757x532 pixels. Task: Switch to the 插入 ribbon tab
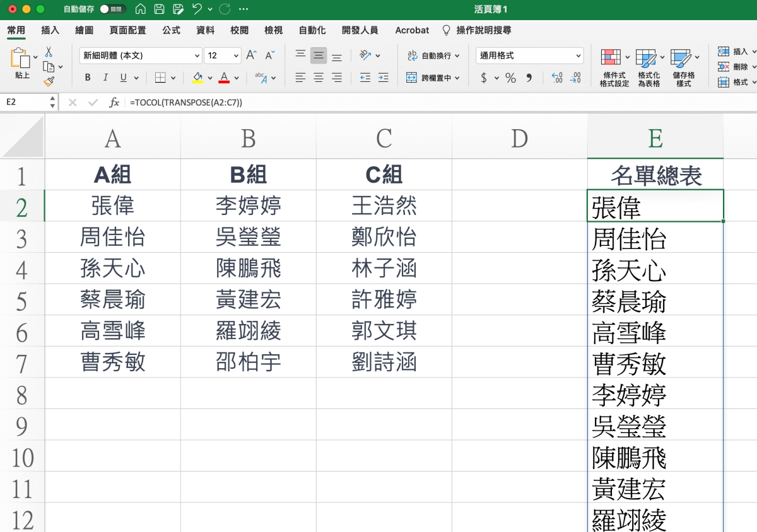[x=50, y=30]
